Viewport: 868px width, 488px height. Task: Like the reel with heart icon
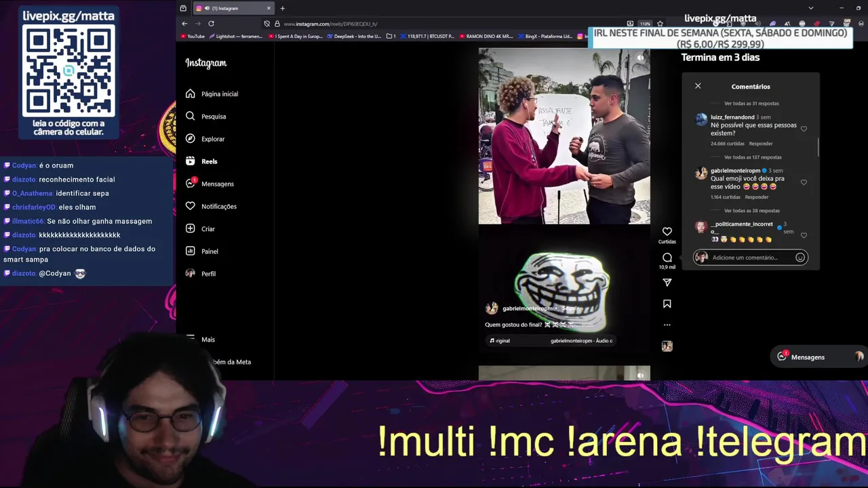coord(667,231)
